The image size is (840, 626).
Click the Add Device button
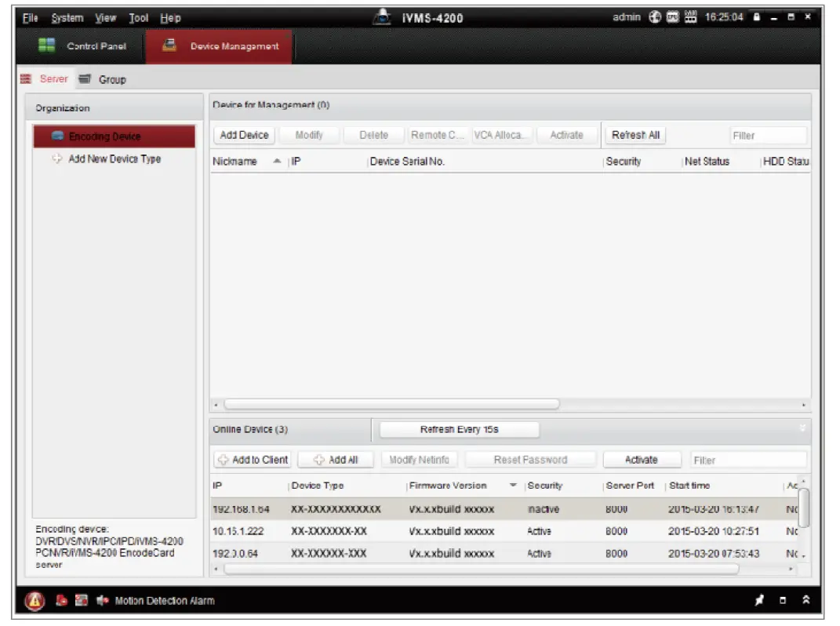click(x=244, y=135)
